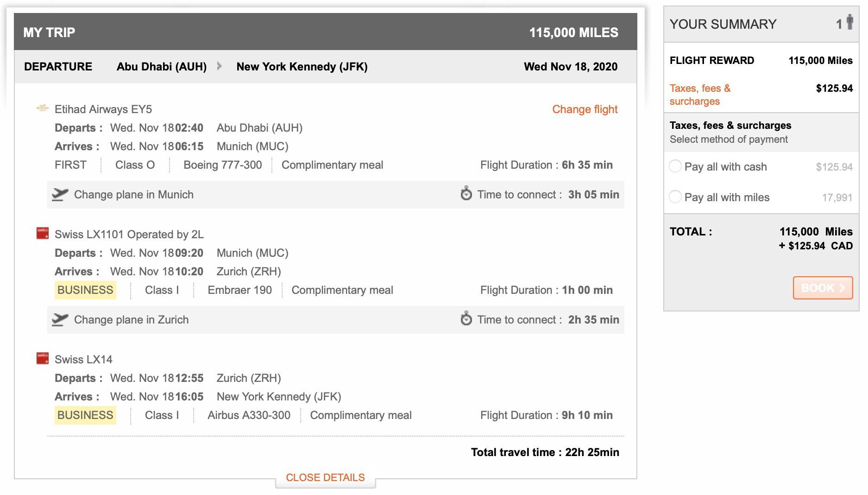Click the passenger icon in Your Summary
Screen dimensions: 868x495
click(849, 22)
